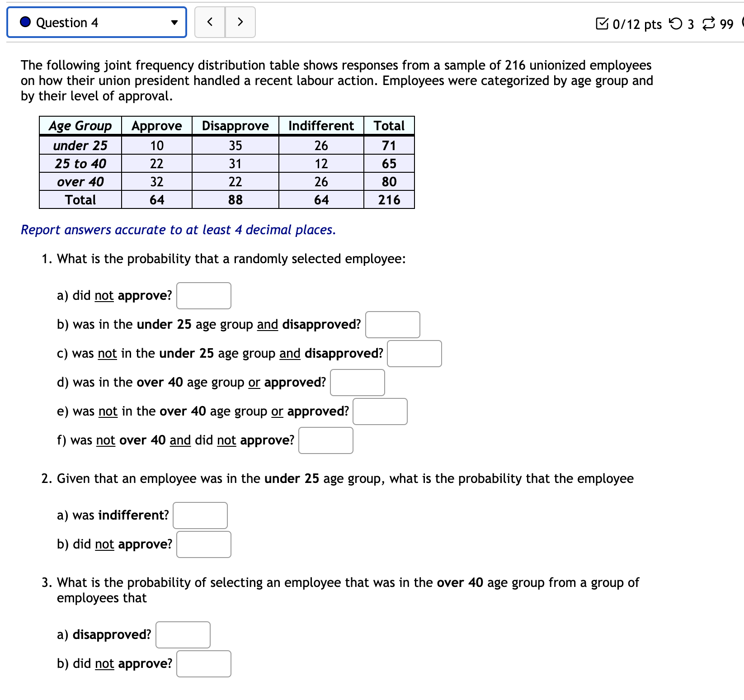Viewport: 744px width, 700px height.
Task: Click the blue status dot next to Question 4
Action: [26, 22]
